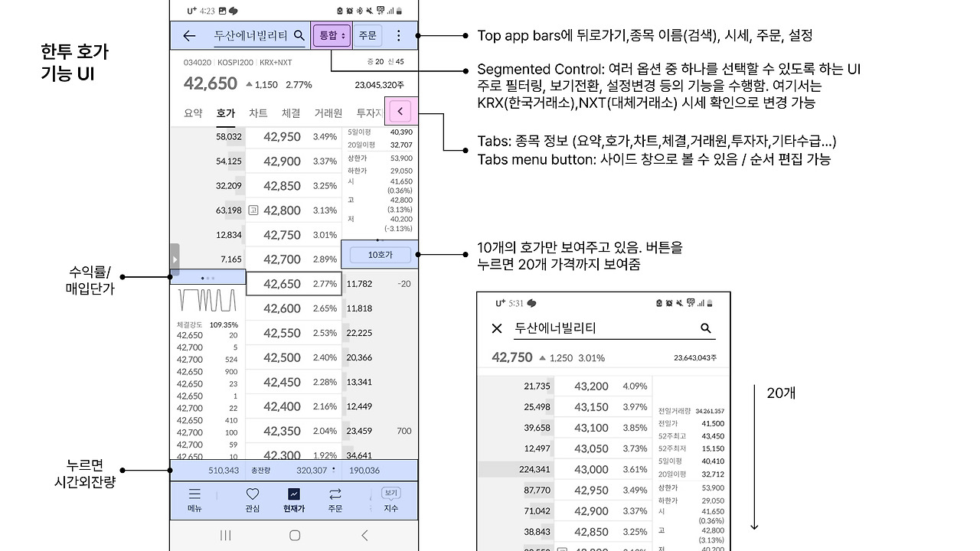This screenshot has height=551, width=980.
Task: Open the 지수 보기 icon in bottom navigation
Action: [390, 494]
